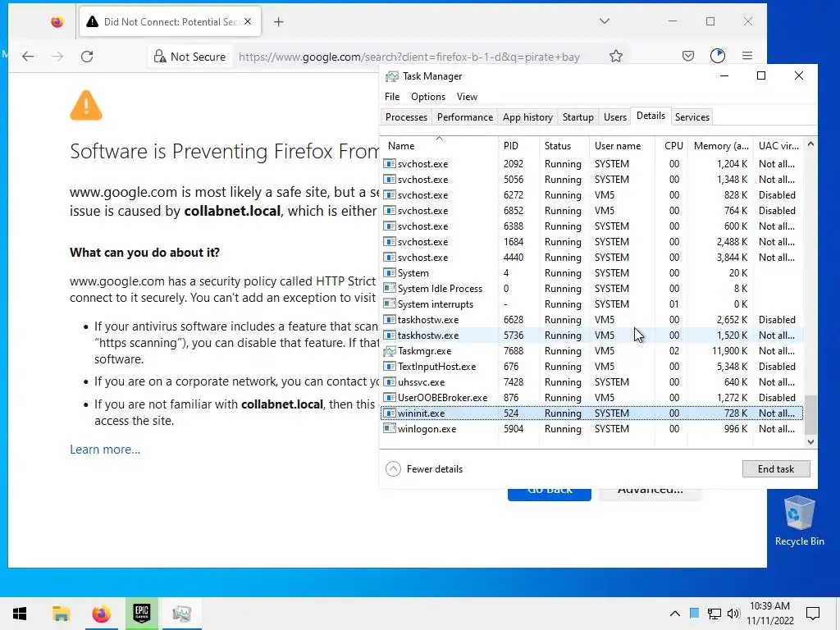This screenshot has width=840, height=630.
Task: Select the System process PID 4 row
Action: click(x=592, y=272)
